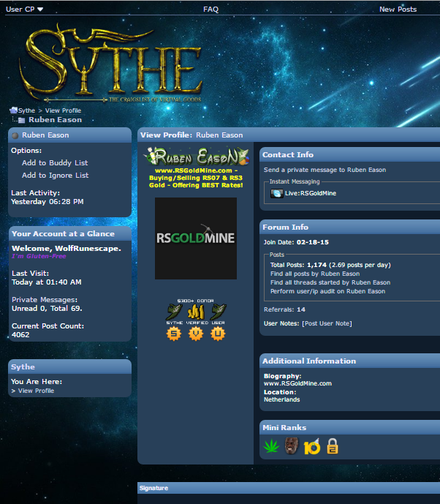
Task: Click the face mini rank icon
Action: pyautogui.click(x=292, y=445)
